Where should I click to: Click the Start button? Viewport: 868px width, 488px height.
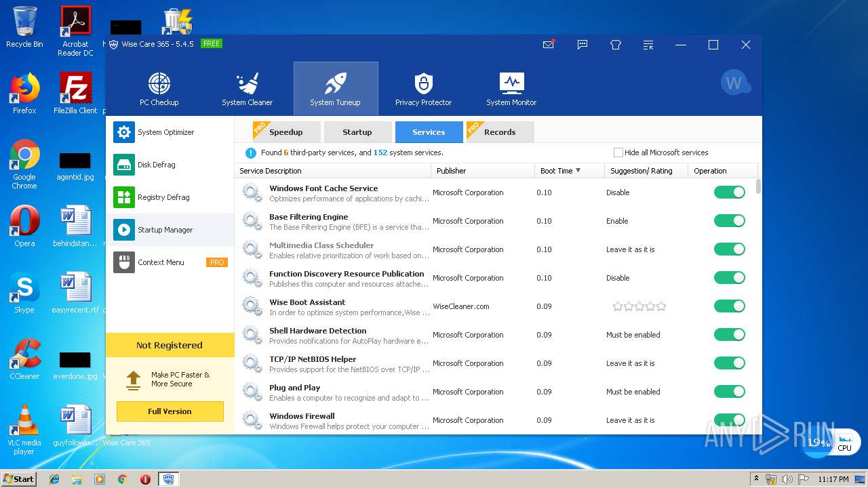pyautogui.click(x=19, y=479)
